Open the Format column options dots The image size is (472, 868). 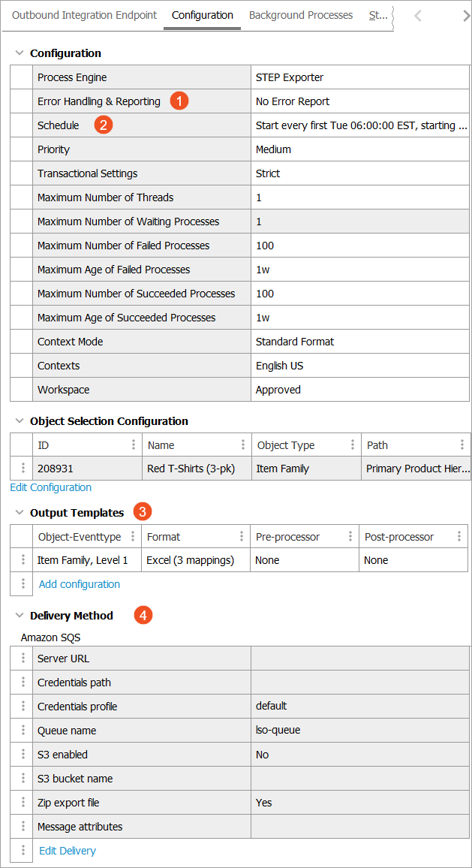click(242, 536)
